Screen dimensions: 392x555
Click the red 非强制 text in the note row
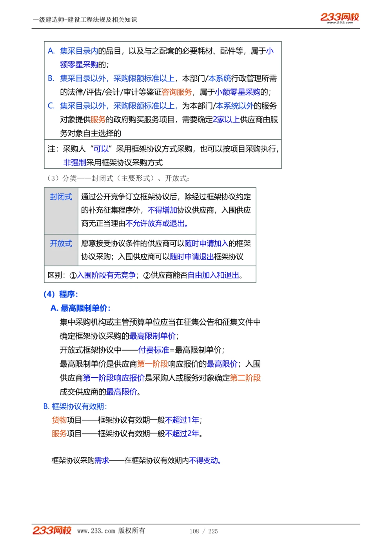pos(74,162)
